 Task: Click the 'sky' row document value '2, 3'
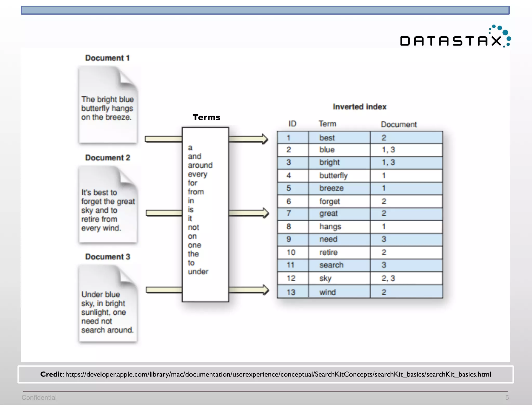tap(388, 278)
